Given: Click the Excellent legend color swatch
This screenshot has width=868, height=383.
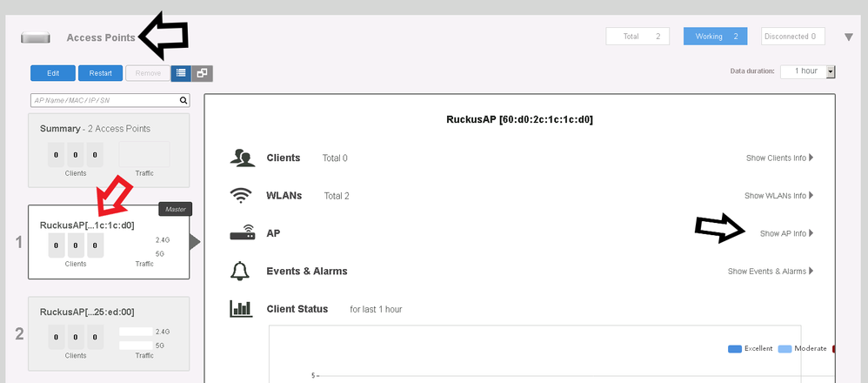Looking at the screenshot, I should 735,348.
